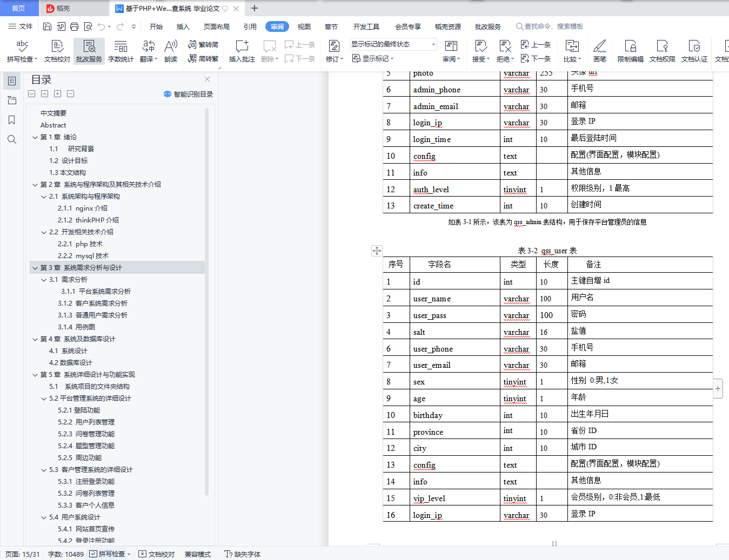Screen dimensions: 729x560
Task: Switch to the 页面布局 ribbon tab
Action: pyautogui.click(x=217, y=26)
